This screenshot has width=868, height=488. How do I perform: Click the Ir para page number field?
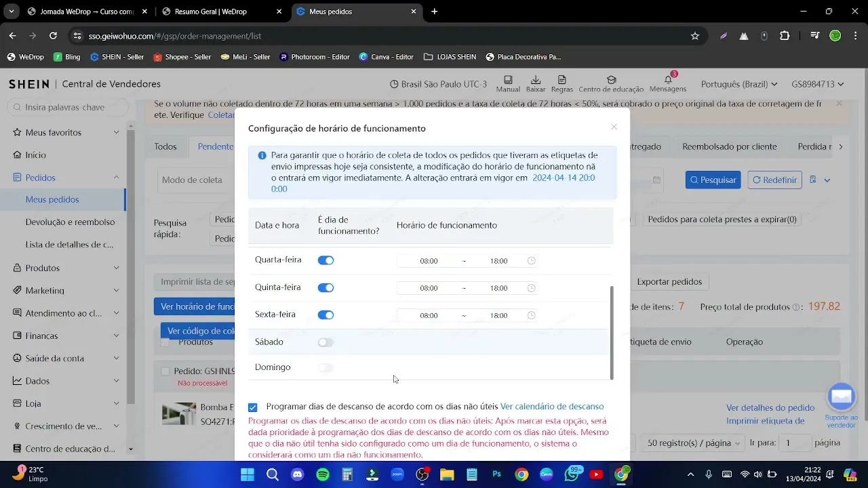pos(794,443)
